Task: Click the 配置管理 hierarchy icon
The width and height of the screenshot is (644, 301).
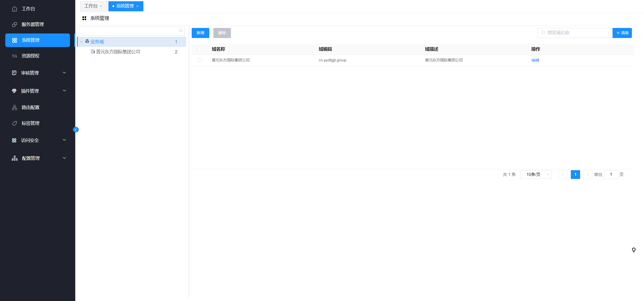Action: 15,158
